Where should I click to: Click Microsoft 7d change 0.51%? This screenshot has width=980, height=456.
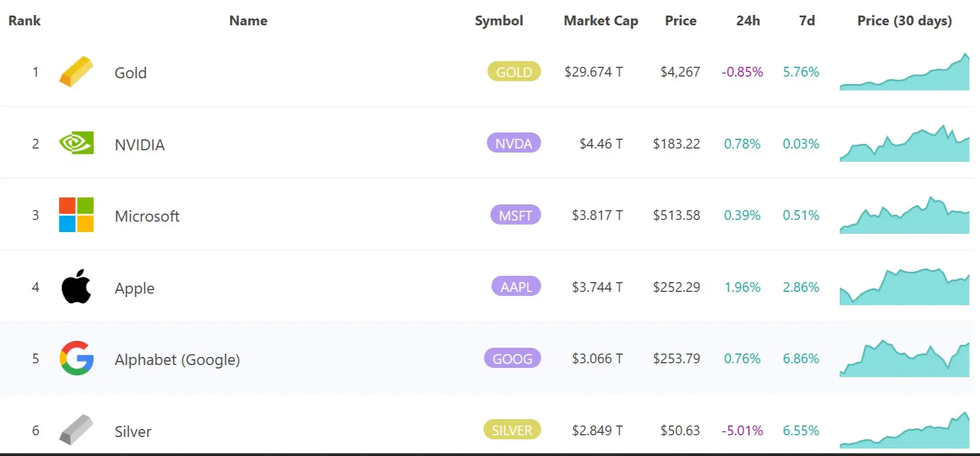801,215
